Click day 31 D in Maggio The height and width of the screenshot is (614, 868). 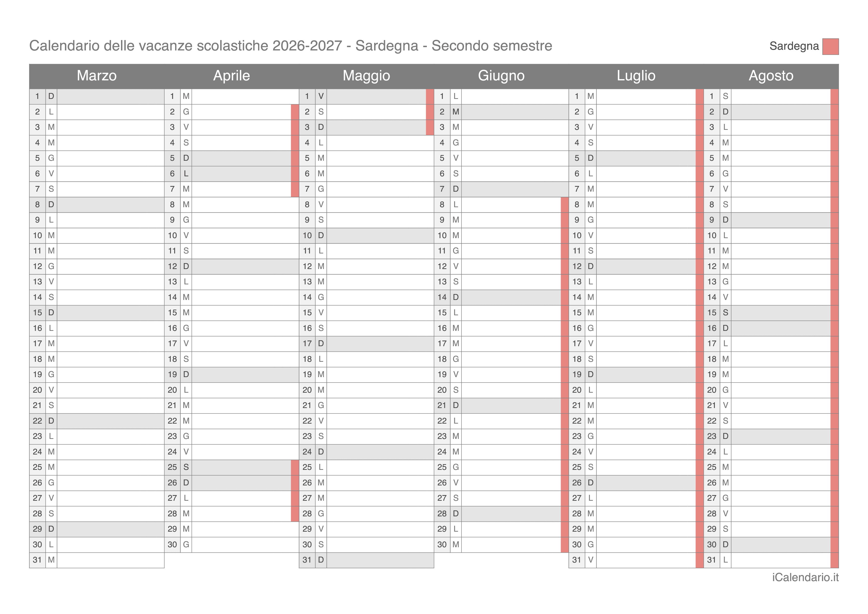coord(366,560)
